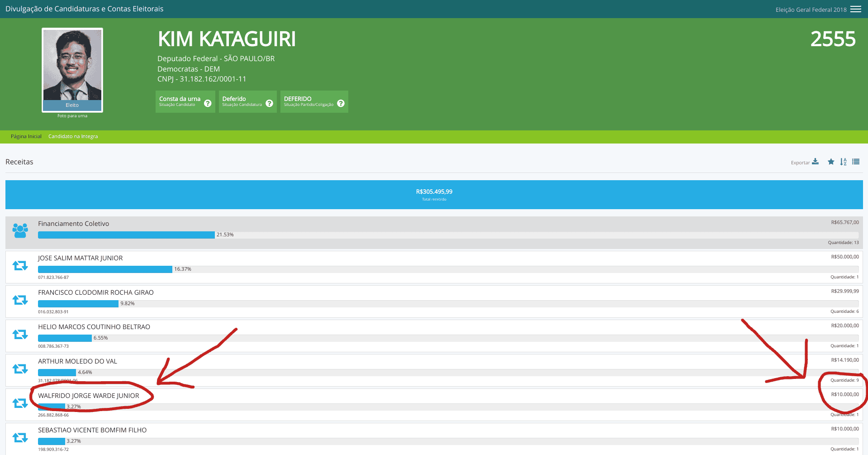This screenshot has width=868, height=455.
Task: Click the Financiamento Coletivo people icon
Action: 20,230
